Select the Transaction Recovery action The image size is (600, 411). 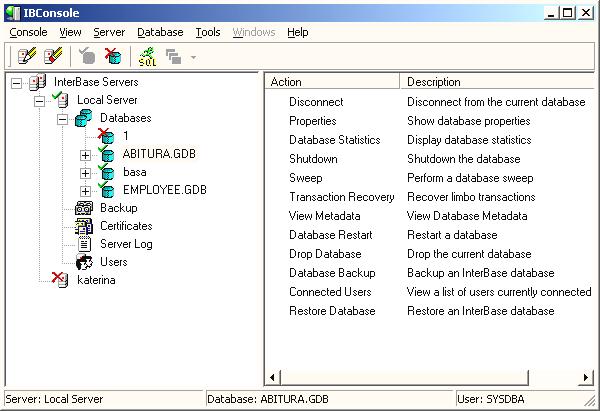point(342,197)
